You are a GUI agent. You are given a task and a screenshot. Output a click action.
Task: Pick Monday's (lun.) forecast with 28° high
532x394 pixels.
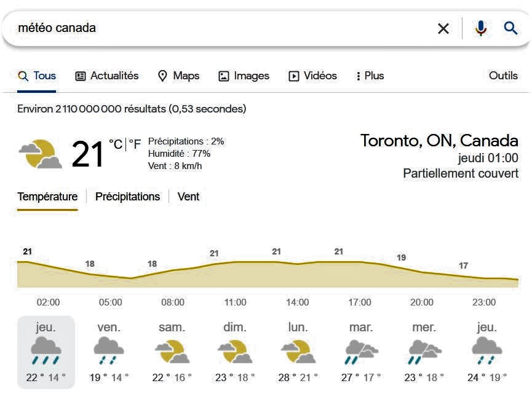(298, 351)
